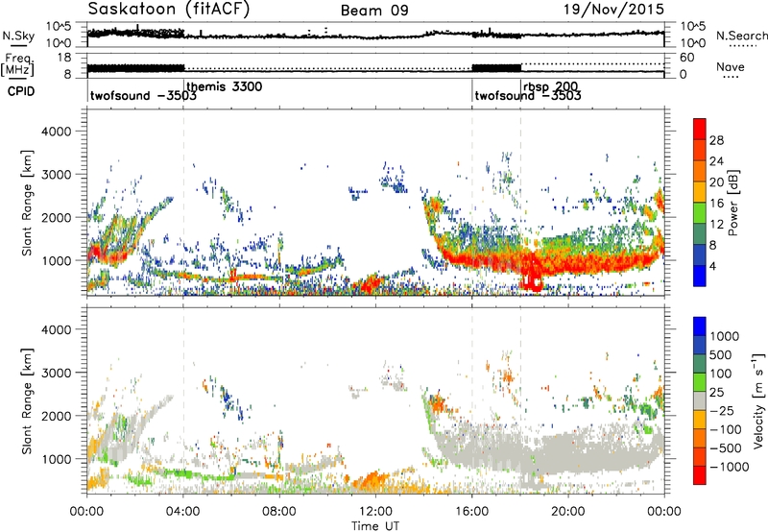This screenshot has width=768, height=532.
Task: Click 'Slant Range [km]' label of velocity panel
Action: pyautogui.click(x=27, y=400)
